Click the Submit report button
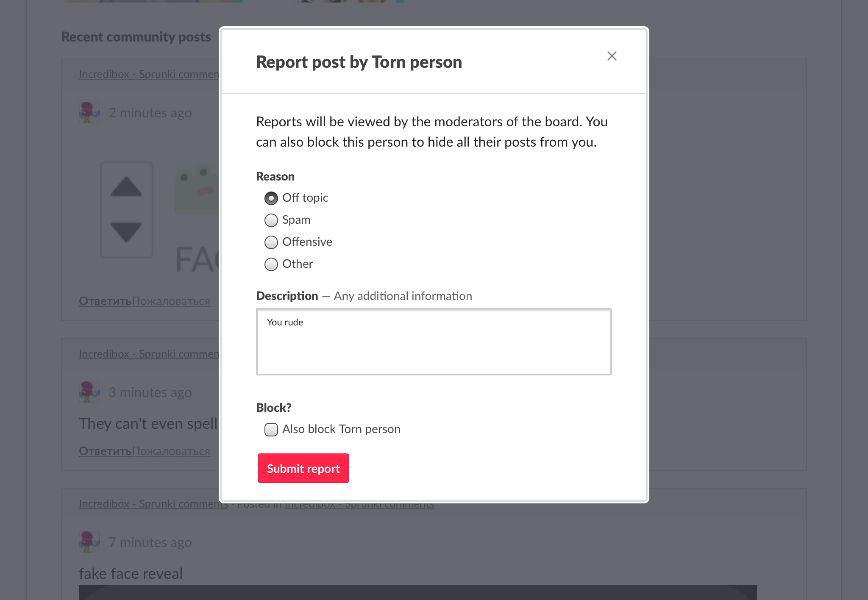 303,468
